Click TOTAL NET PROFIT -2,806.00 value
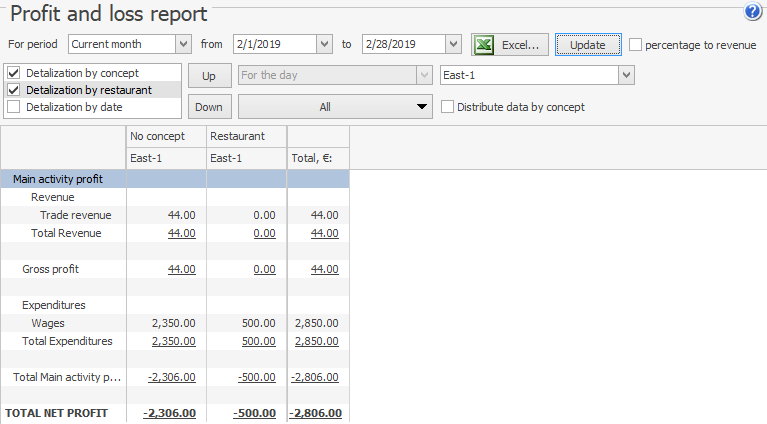This screenshot has height=424, width=767. (316, 413)
